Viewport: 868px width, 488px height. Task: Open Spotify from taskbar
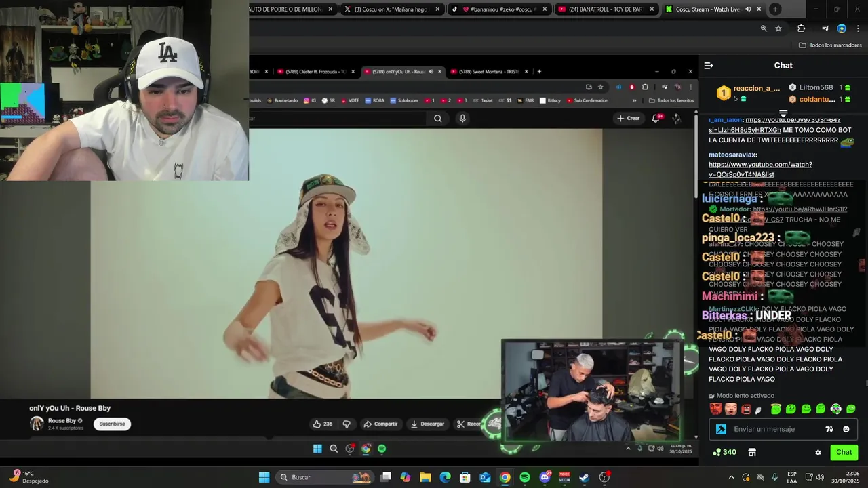click(525, 477)
